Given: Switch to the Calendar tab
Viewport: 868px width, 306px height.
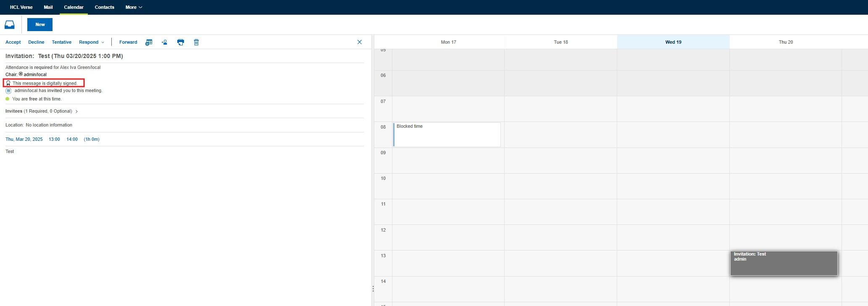Looking at the screenshot, I should click(x=74, y=7).
